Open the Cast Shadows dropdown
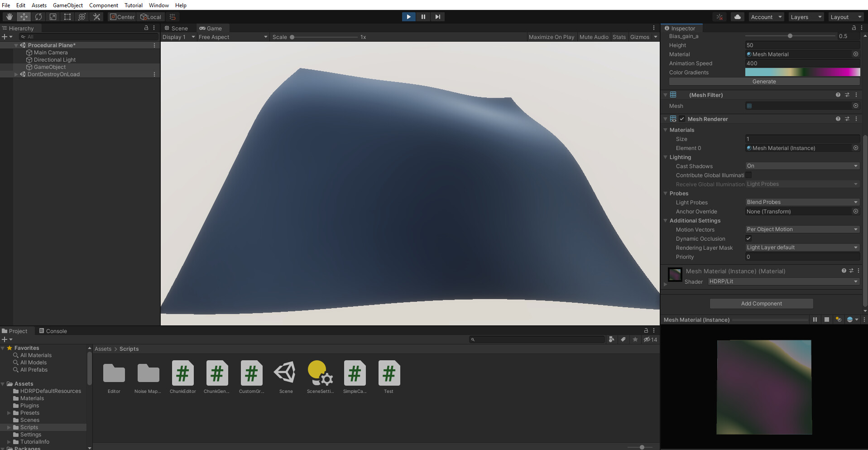The width and height of the screenshot is (868, 450). point(802,166)
